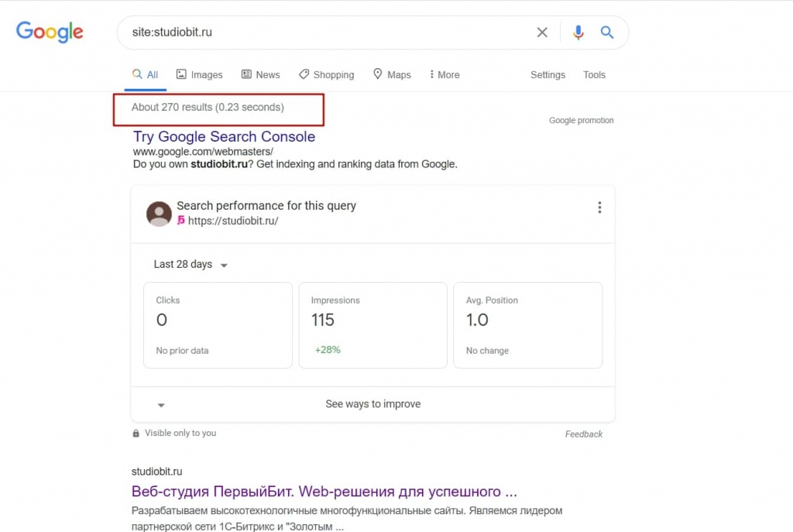Open Last 28 days date range dropdown
793x532 pixels.
click(x=191, y=265)
